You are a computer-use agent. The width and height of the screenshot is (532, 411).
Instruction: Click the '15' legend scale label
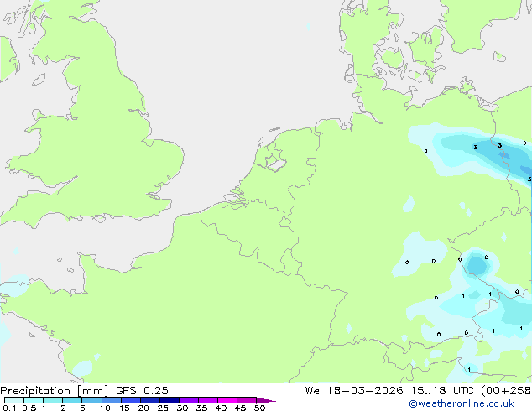point(124,408)
